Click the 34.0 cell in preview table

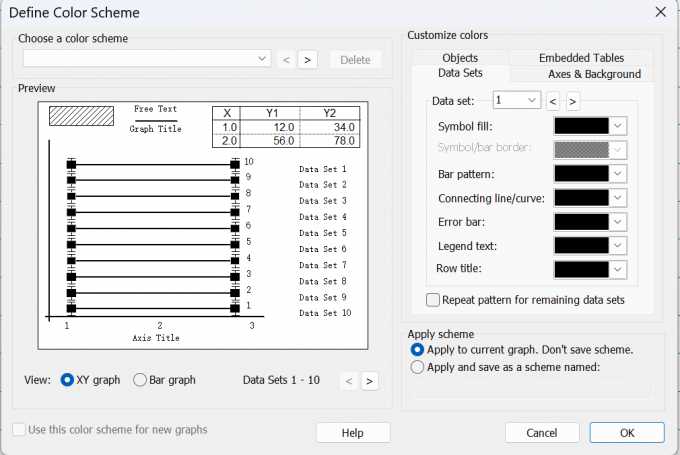point(330,127)
